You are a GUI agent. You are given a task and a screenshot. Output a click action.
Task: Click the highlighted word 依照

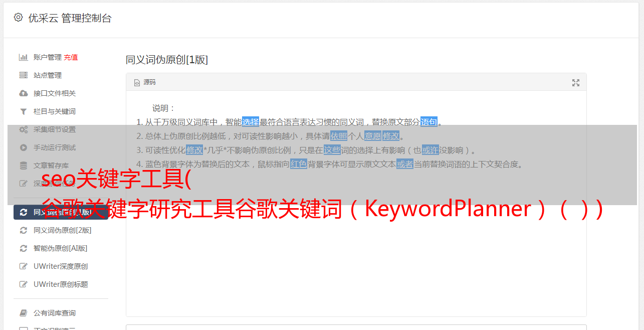click(x=339, y=136)
